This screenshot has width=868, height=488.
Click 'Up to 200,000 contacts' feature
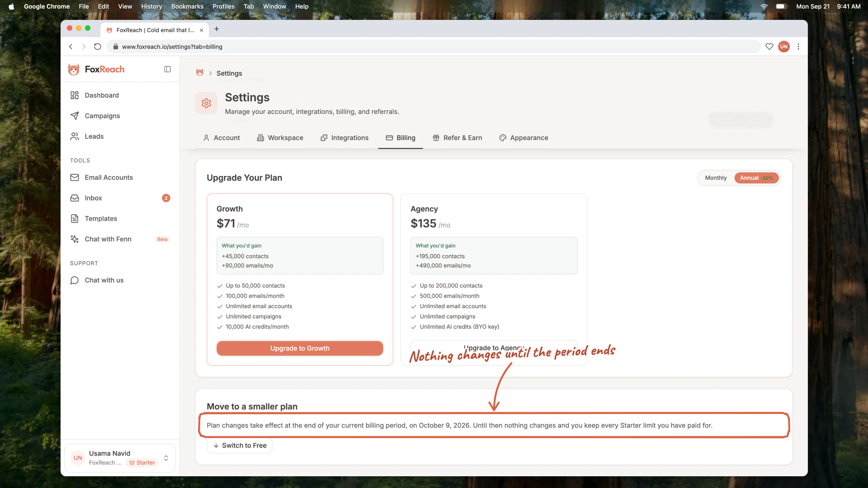[x=451, y=286]
